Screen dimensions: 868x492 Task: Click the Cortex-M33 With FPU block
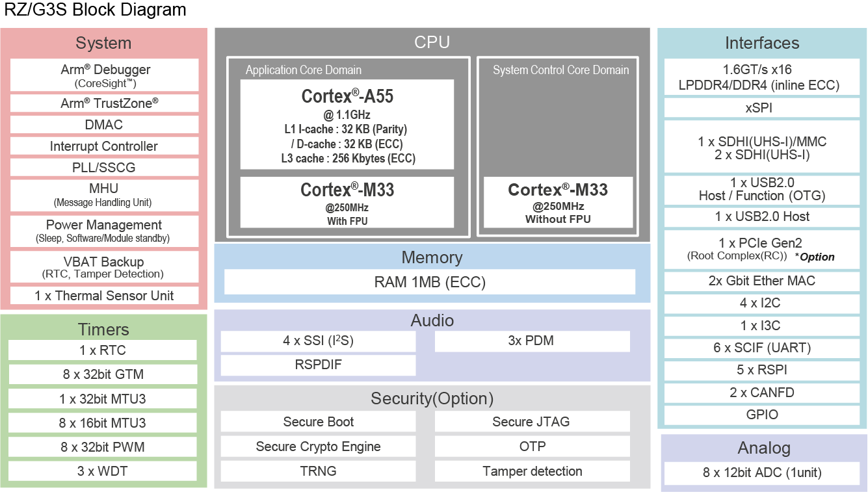coord(347,202)
